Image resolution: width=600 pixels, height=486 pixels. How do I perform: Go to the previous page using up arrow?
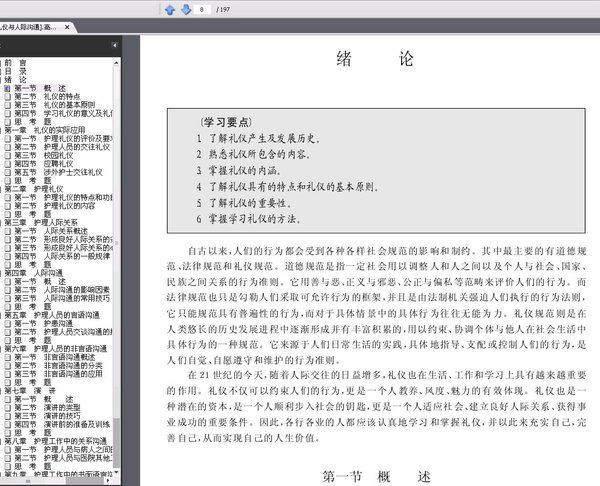click(x=170, y=9)
